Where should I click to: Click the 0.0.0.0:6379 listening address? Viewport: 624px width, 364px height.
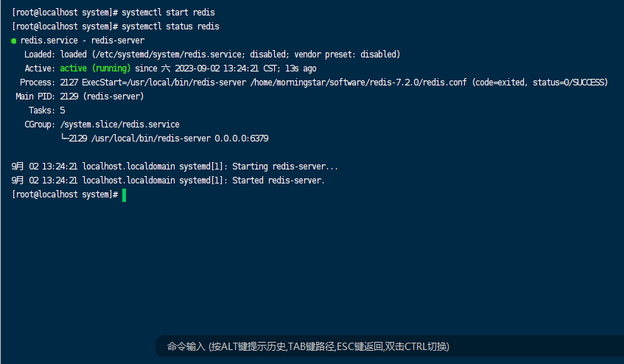coord(242,139)
